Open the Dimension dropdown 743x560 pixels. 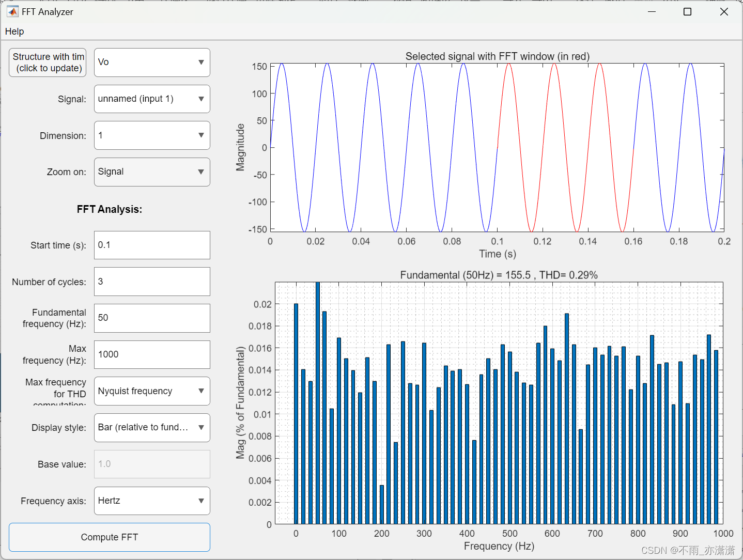(x=152, y=135)
